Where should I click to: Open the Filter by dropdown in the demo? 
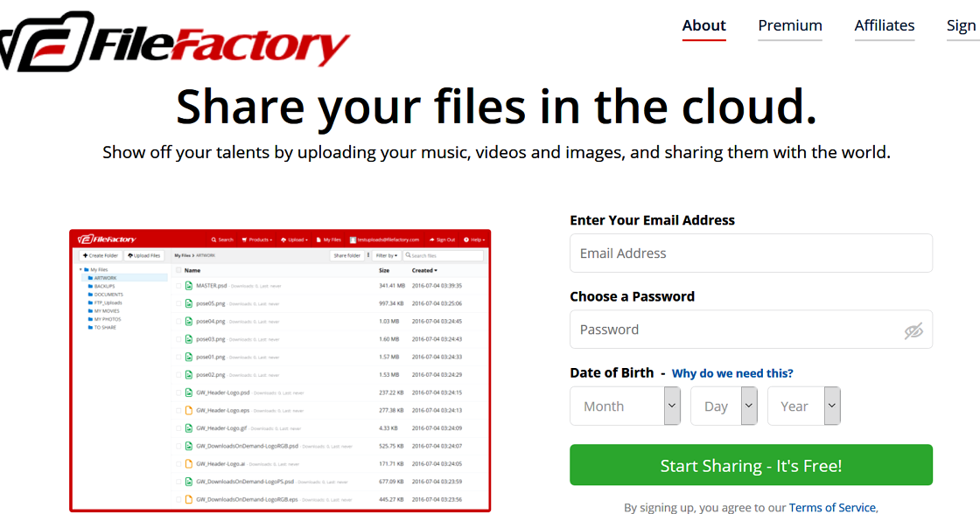(386, 255)
